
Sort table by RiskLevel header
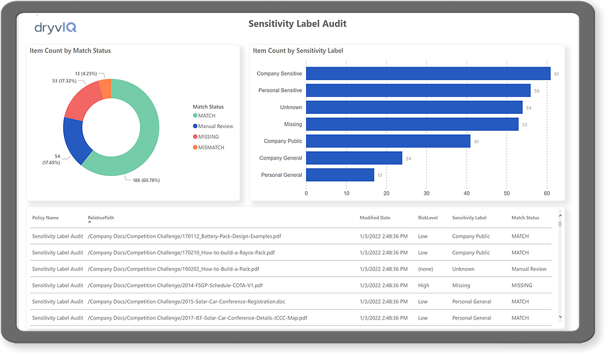click(428, 218)
